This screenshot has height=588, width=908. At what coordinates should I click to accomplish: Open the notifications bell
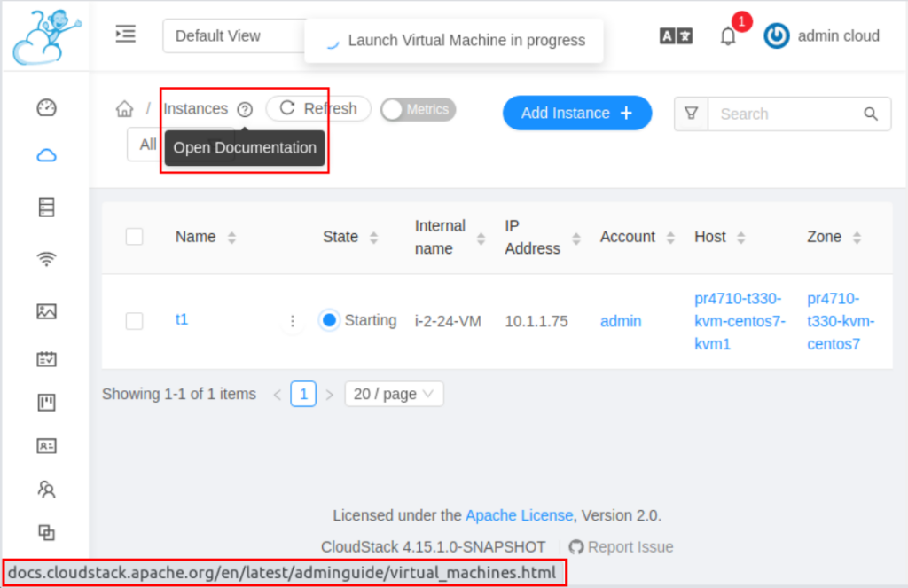point(728,36)
